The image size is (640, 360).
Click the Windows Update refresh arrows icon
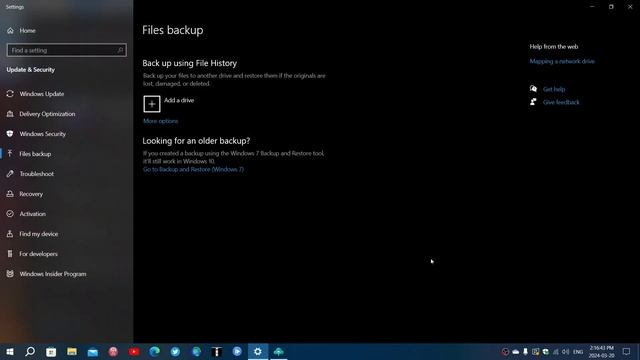10,94
